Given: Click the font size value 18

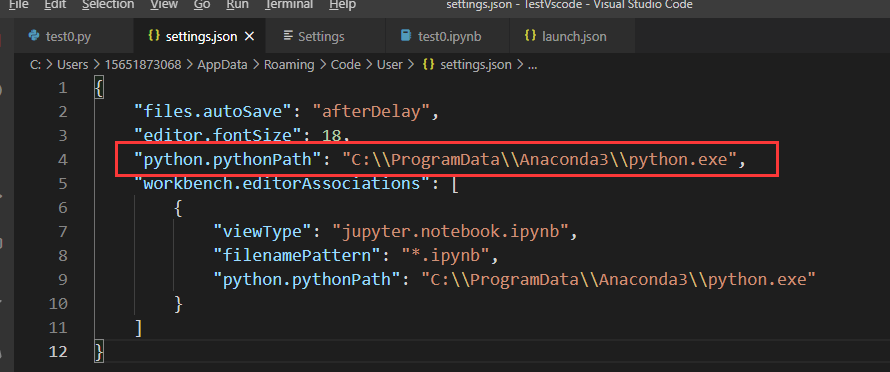Looking at the screenshot, I should point(331,136).
